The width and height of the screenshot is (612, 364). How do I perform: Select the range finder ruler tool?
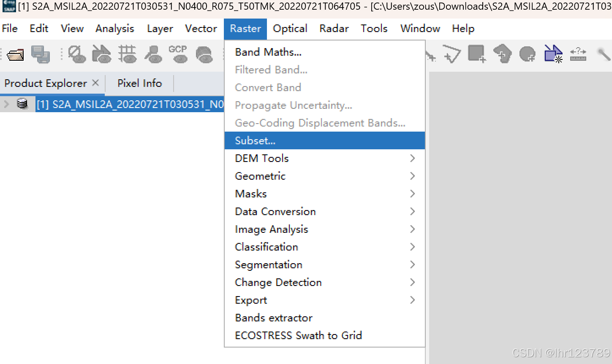(578, 54)
